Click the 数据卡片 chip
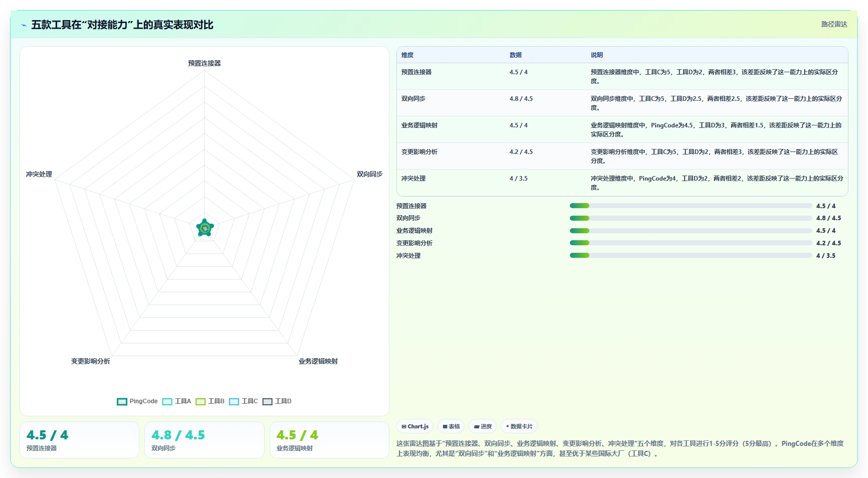 tap(519, 426)
